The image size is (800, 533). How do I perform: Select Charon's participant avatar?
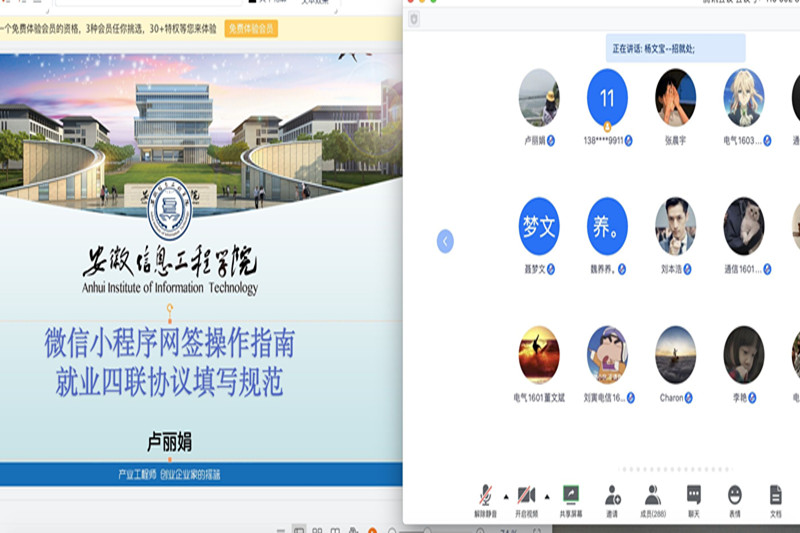675,354
